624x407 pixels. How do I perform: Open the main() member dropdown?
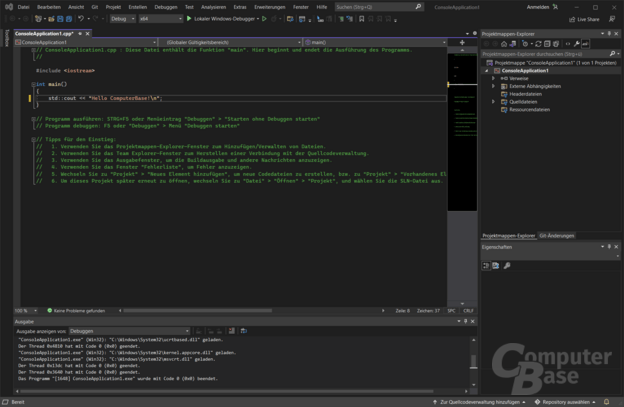tap(375, 42)
